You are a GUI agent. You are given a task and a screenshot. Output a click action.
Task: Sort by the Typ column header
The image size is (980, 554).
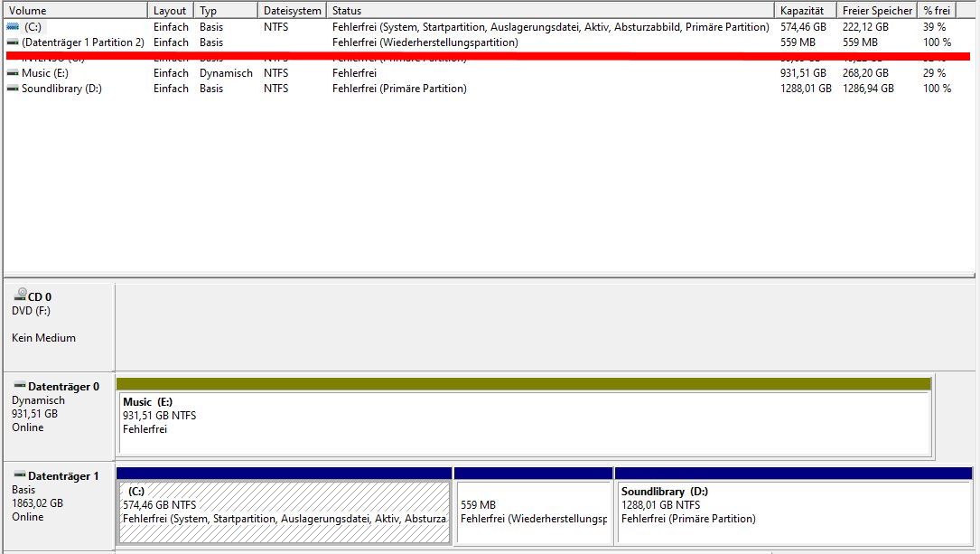(226, 11)
